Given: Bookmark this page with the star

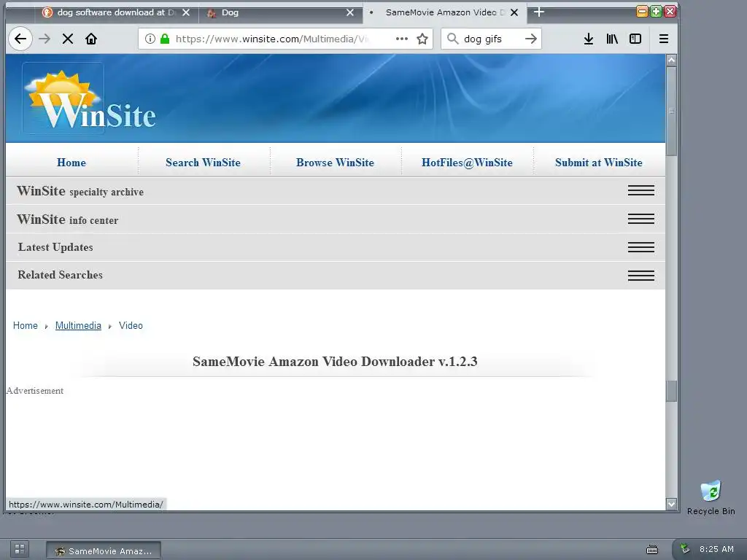Looking at the screenshot, I should [x=422, y=39].
